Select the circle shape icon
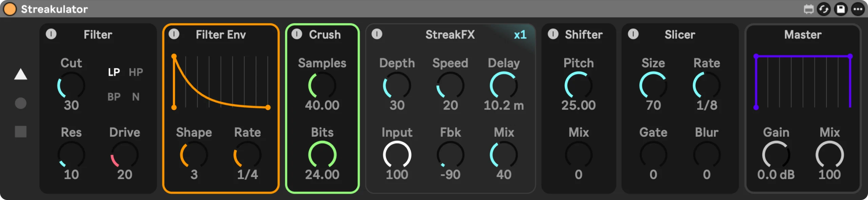Image resolution: width=868 pixels, height=200 pixels. [x=21, y=103]
